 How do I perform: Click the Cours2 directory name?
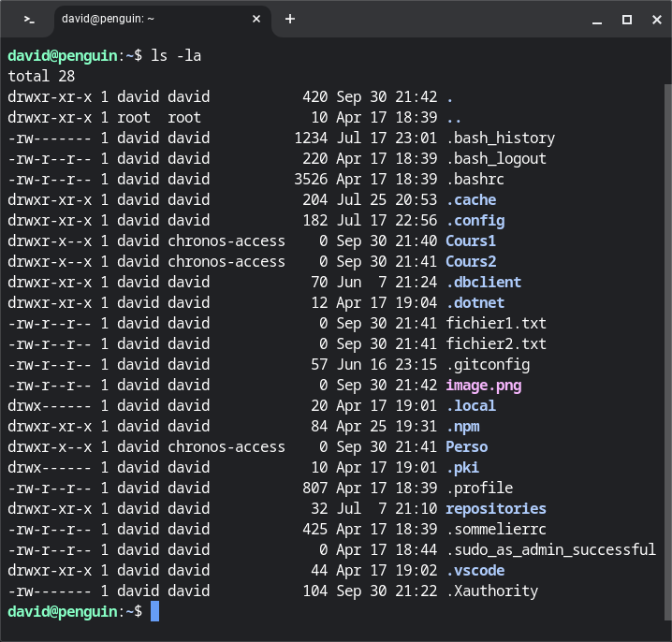click(x=471, y=261)
